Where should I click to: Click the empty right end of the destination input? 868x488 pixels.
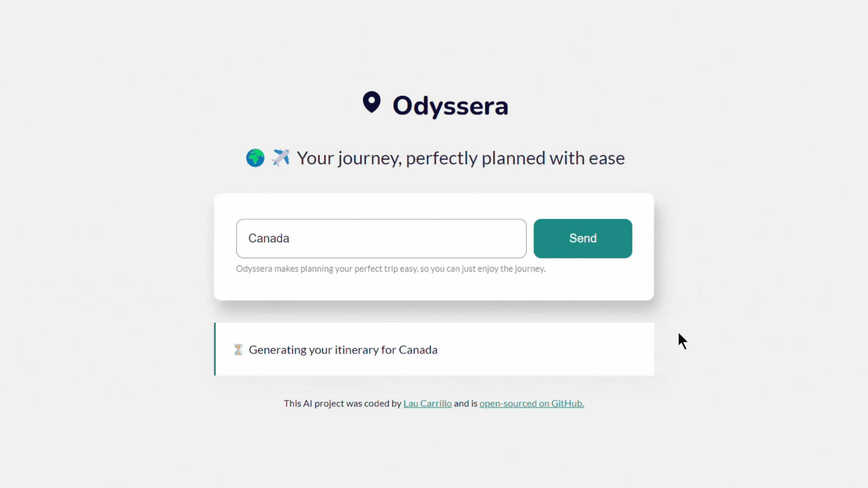[x=475, y=239]
